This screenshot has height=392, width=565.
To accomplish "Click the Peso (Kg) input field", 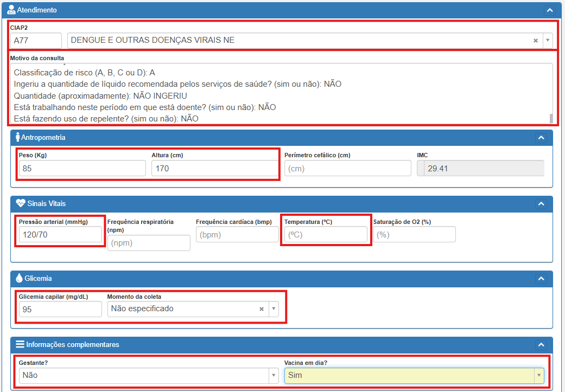I will click(x=82, y=169).
